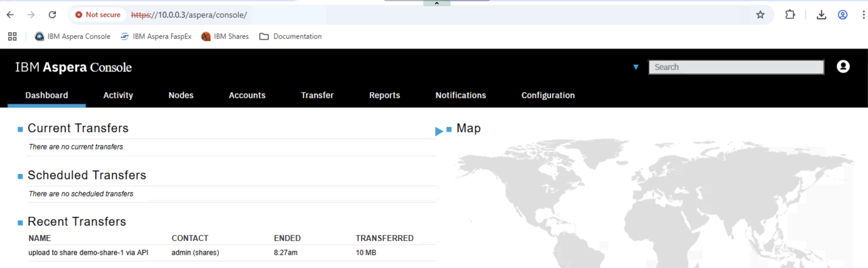Click the Not secure site info badge

coord(98,15)
